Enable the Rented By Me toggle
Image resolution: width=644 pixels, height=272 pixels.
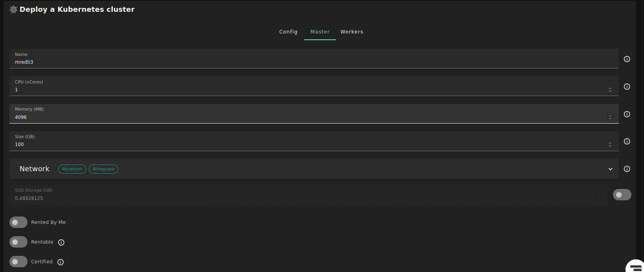(x=18, y=222)
